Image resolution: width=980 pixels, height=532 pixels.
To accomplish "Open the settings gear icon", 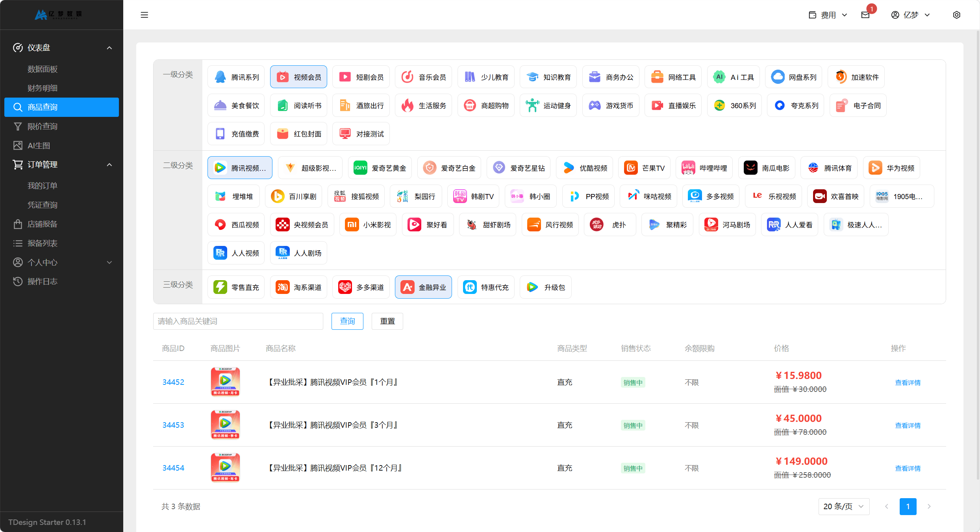I will (x=956, y=15).
